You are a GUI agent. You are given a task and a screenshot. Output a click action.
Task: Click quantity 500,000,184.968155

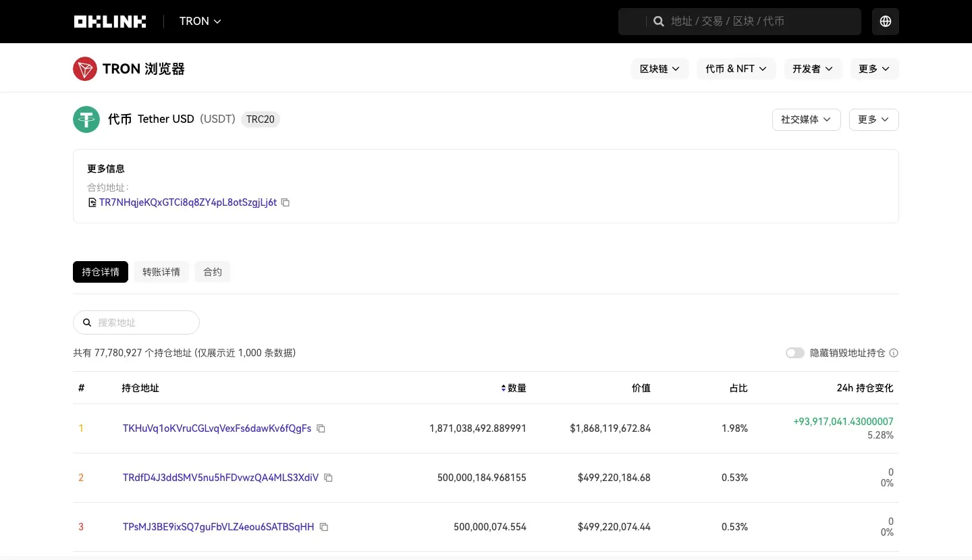point(482,478)
